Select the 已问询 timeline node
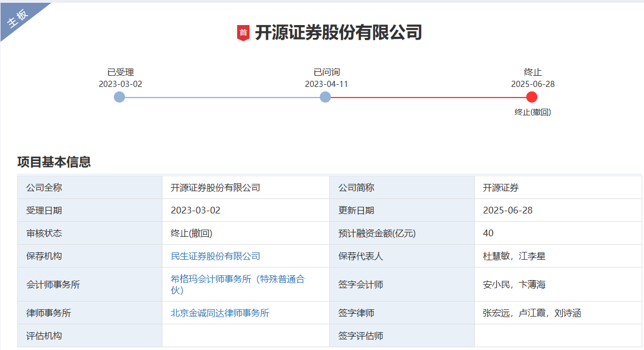 tap(325, 97)
